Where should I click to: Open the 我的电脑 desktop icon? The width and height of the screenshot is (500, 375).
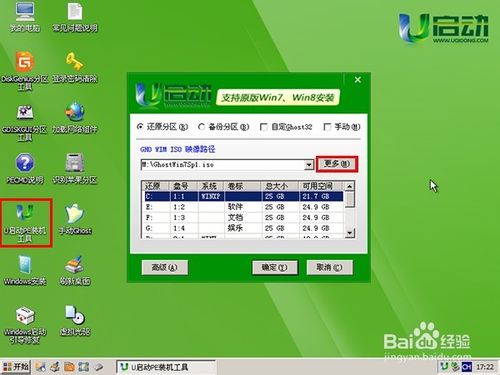(25, 17)
